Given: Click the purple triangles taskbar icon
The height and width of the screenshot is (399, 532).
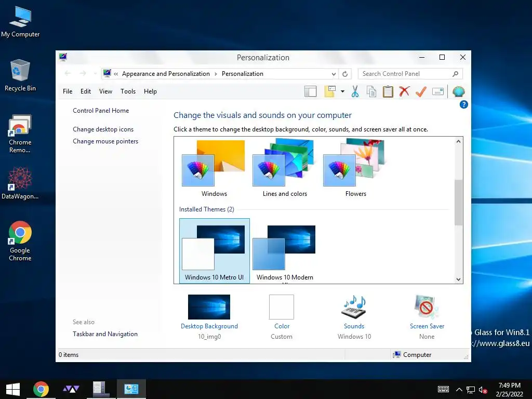Looking at the screenshot, I should [71, 389].
